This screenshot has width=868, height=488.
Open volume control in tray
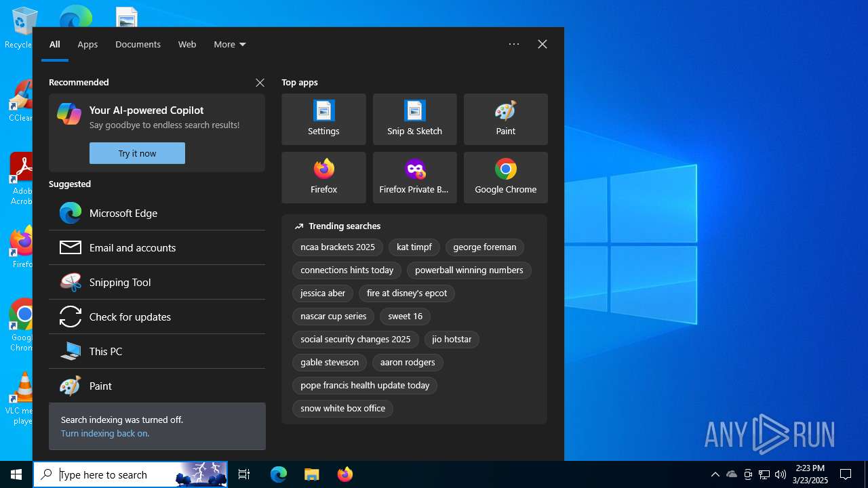pyautogui.click(x=781, y=474)
